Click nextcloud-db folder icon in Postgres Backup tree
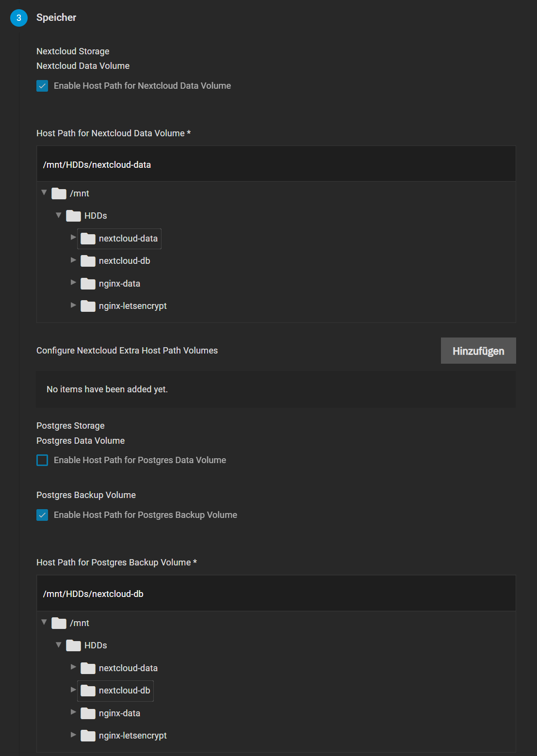This screenshot has height=756, width=537. coord(88,691)
